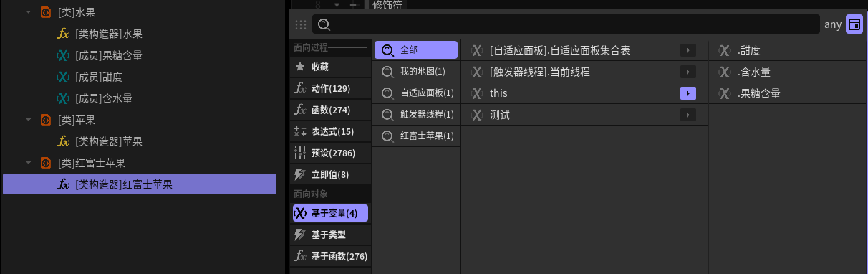The height and width of the screenshot is (274, 868).
Task: Click the orange class icon beside [类]水果
Action: (x=45, y=12)
